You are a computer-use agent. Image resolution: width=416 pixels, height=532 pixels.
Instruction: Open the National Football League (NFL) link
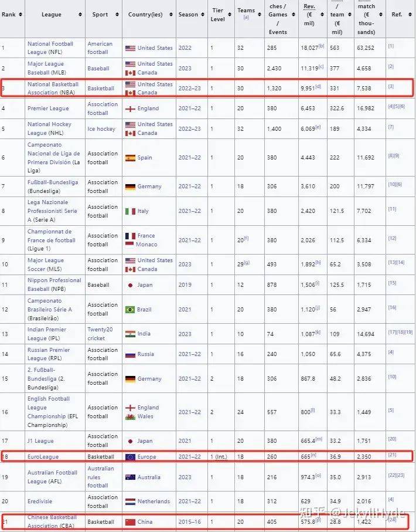pos(50,48)
